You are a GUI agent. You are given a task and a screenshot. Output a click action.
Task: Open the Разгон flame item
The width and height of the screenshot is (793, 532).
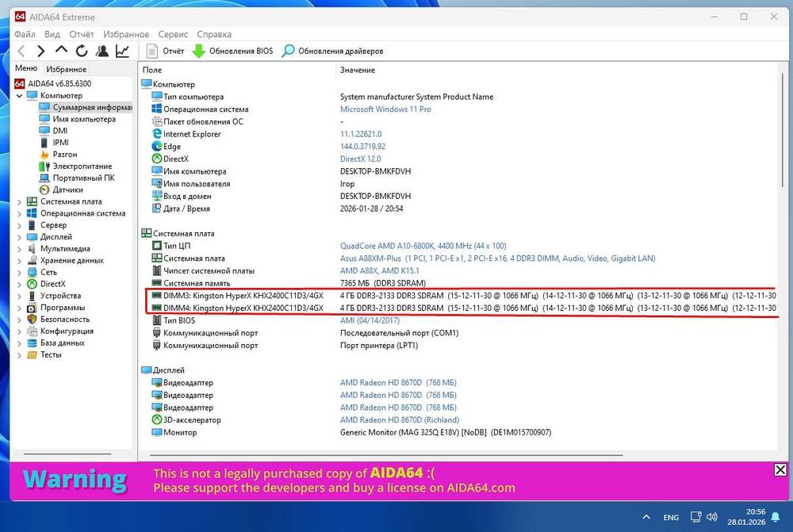[x=58, y=155]
